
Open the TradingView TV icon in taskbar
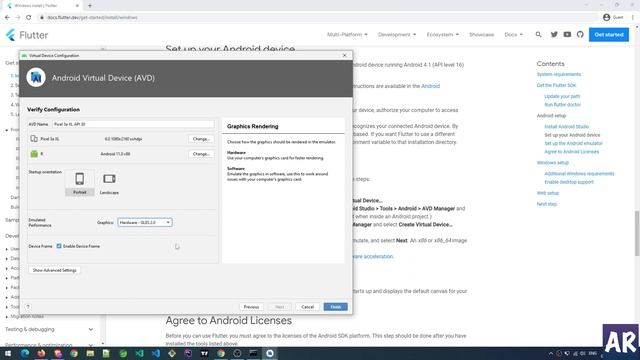[x=204, y=353]
